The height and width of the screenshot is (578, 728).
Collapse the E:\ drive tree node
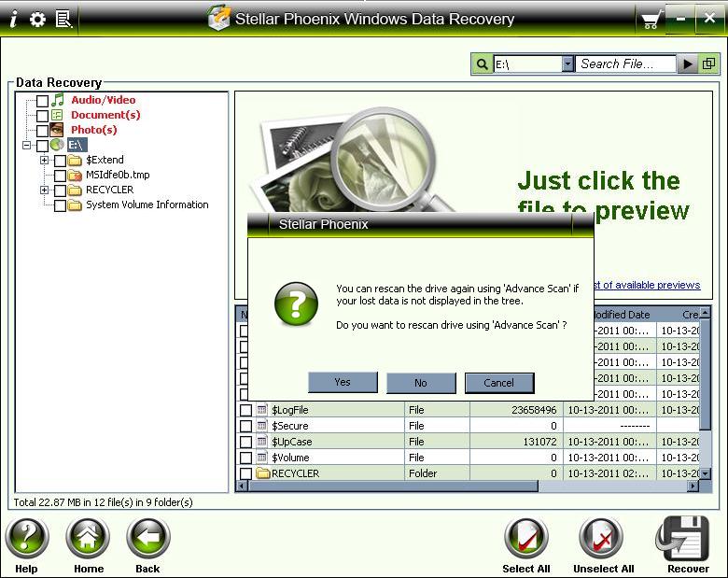point(26,145)
